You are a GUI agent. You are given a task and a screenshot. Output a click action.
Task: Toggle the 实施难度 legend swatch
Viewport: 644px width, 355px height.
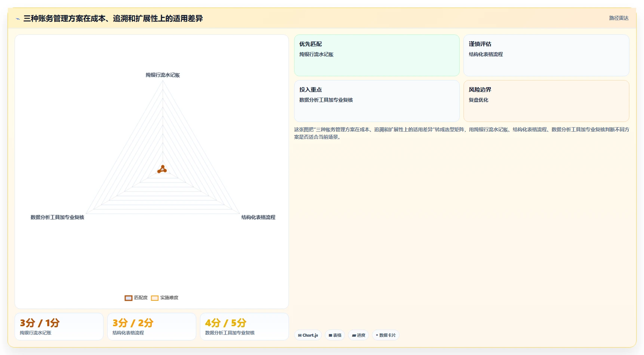click(155, 298)
